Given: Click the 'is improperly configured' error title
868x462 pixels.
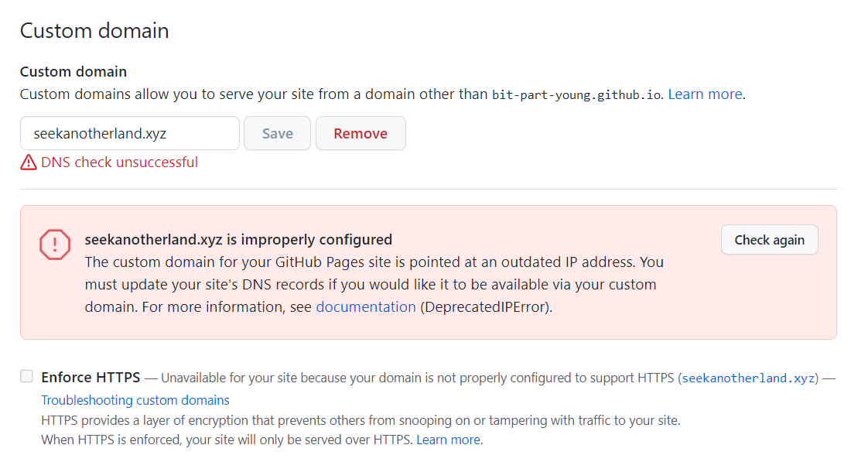Looking at the screenshot, I should coord(238,239).
